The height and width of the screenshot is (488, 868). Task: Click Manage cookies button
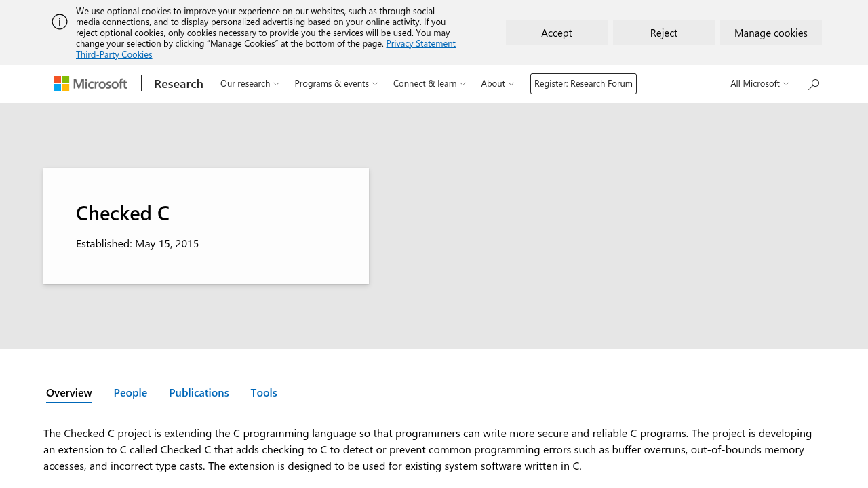771,33
